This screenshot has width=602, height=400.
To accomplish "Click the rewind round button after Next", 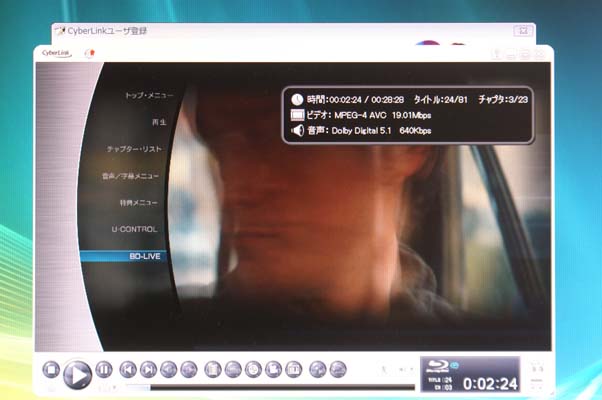I will coord(169,370).
